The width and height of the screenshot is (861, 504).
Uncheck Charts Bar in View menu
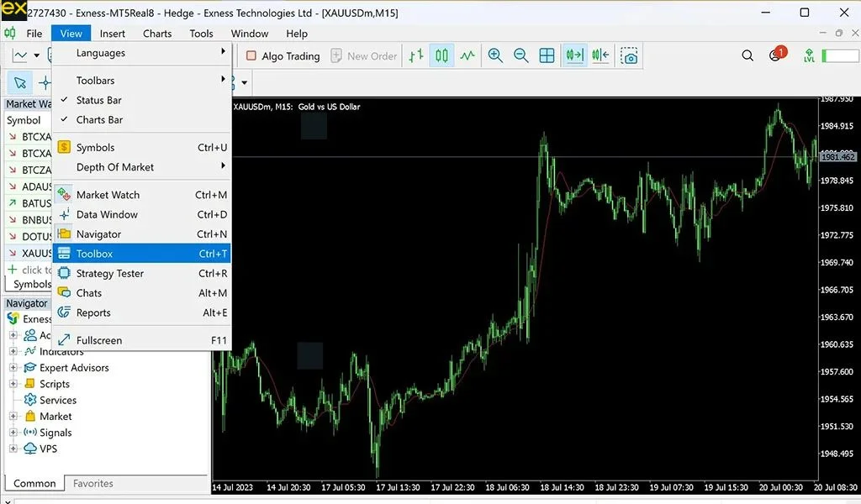point(99,119)
